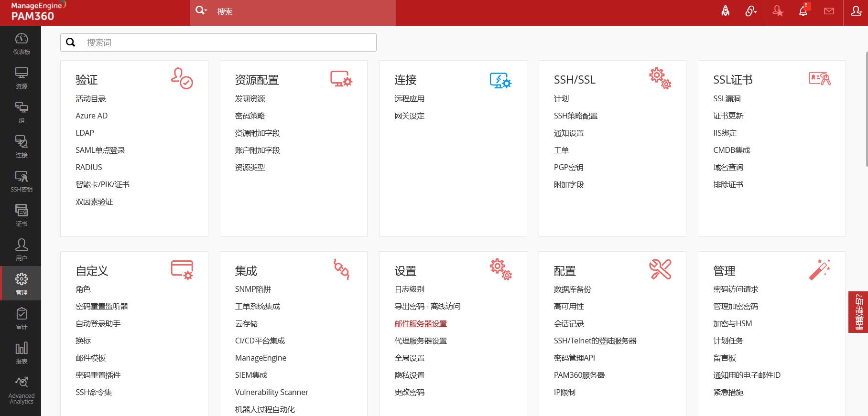The width and height of the screenshot is (868, 416).
Task: Click 数据库备份 link under 配置
Action: coord(572,289)
